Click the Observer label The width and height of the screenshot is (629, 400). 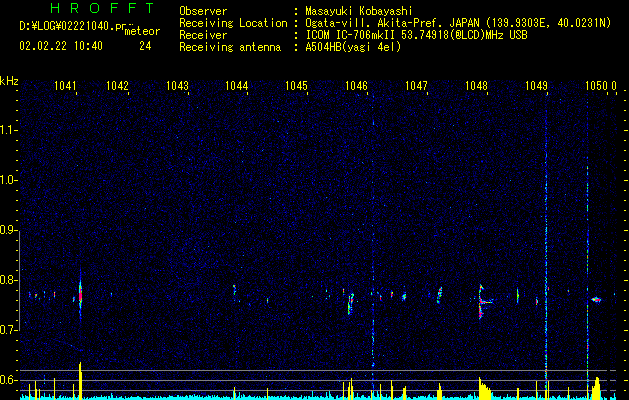pyautogui.click(x=203, y=11)
